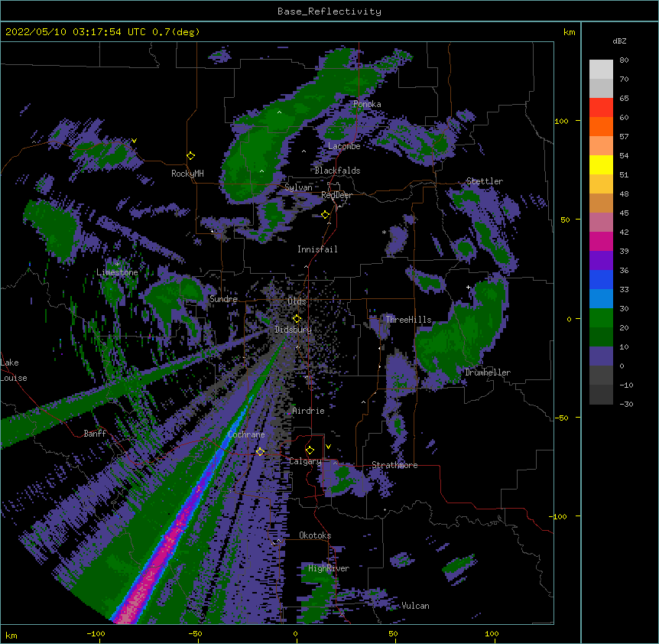This screenshot has height=644, width=659.
Task: Click the Stettler town label
Action: coord(485,181)
